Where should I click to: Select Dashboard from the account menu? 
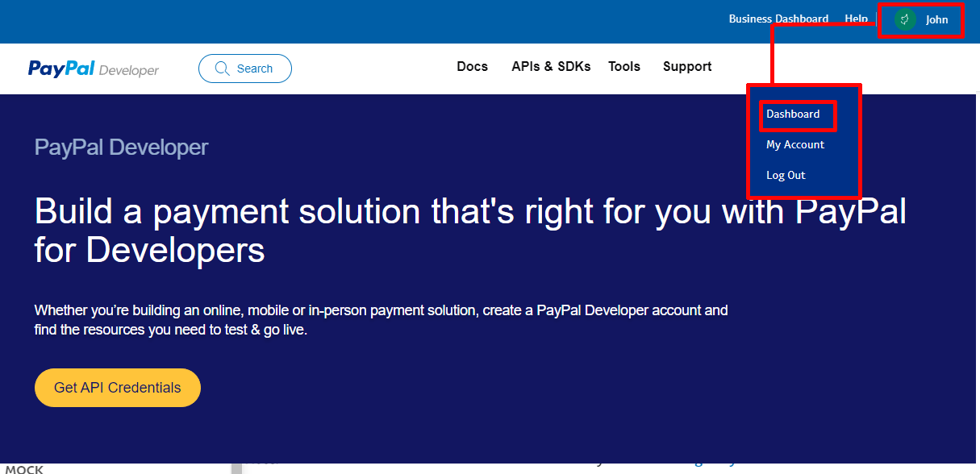click(x=793, y=114)
